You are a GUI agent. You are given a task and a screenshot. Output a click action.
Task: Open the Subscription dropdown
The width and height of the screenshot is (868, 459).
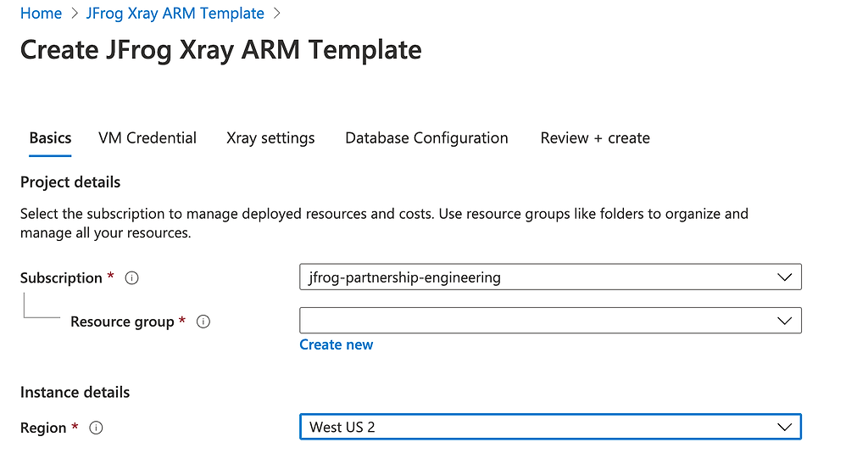pyautogui.click(x=550, y=277)
